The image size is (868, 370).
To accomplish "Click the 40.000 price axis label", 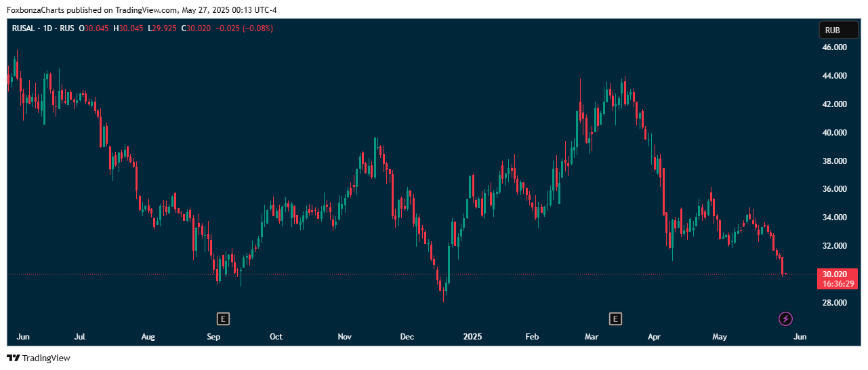I will click(x=835, y=133).
